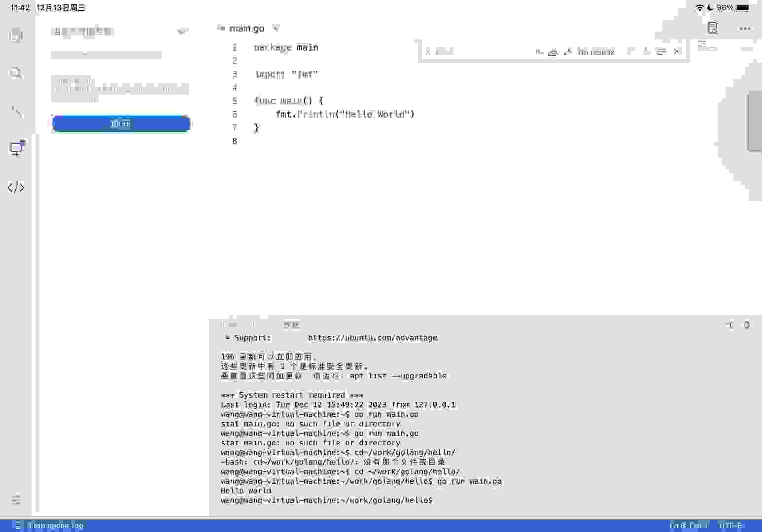Screen dimensions: 762x532
Task: Expand the remote panel dropdown chevron
Action: (x=182, y=32)
